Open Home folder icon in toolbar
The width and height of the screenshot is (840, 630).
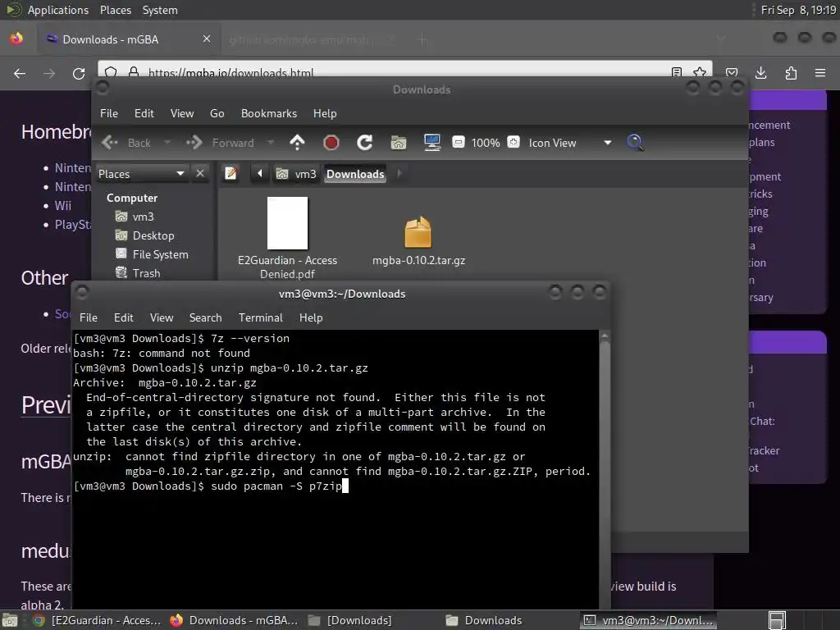[399, 143]
